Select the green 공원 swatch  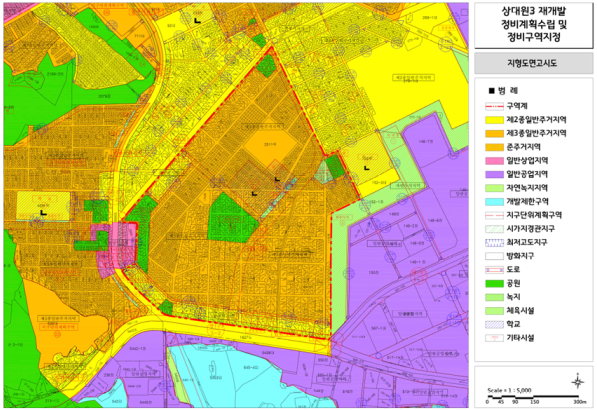click(494, 284)
